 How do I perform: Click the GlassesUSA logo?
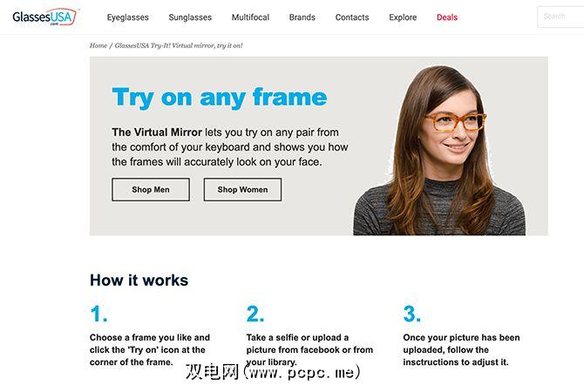[x=44, y=17]
